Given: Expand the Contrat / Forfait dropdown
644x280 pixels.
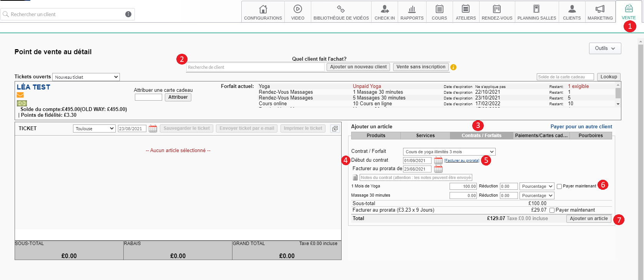Looking at the screenshot, I should [x=449, y=152].
